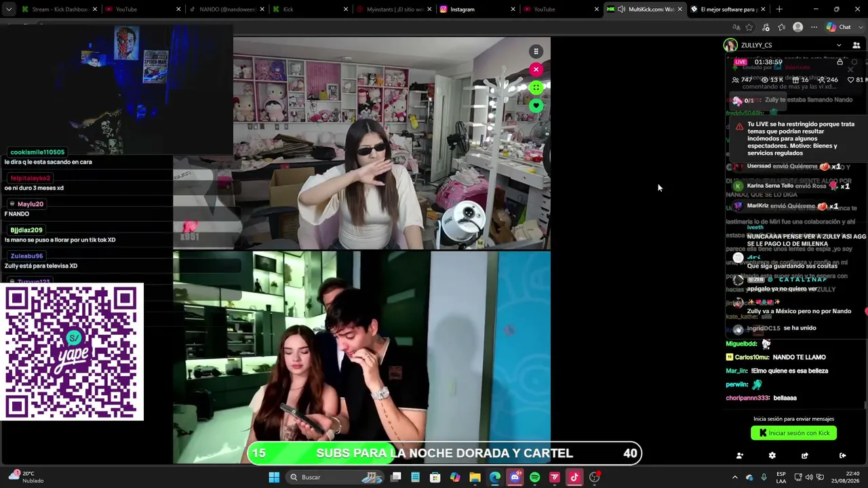This screenshot has width=868, height=488.
Task: Click the add-user icon below chat
Action: click(740, 455)
